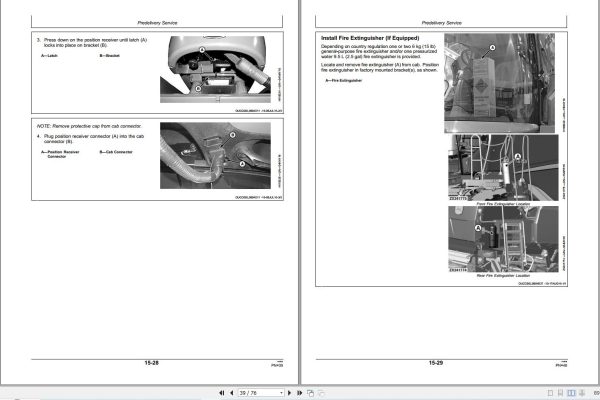Select two-page facing view
600x400 pixels.
pos(571,393)
